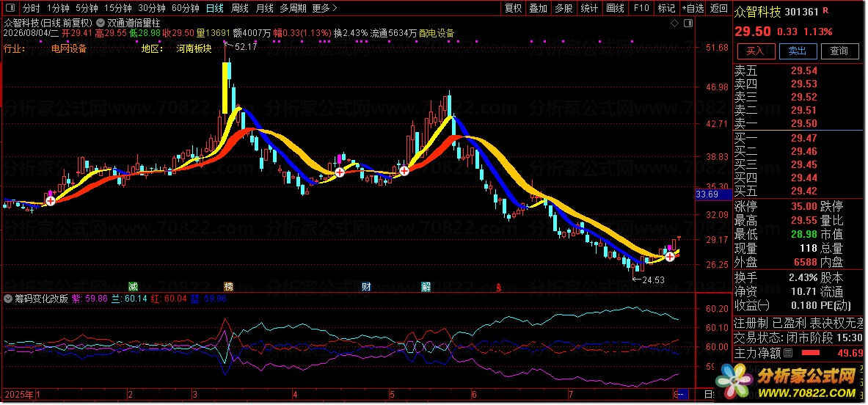Click the 24.53 low price label
This screenshot has height=405, width=868.
[653, 280]
